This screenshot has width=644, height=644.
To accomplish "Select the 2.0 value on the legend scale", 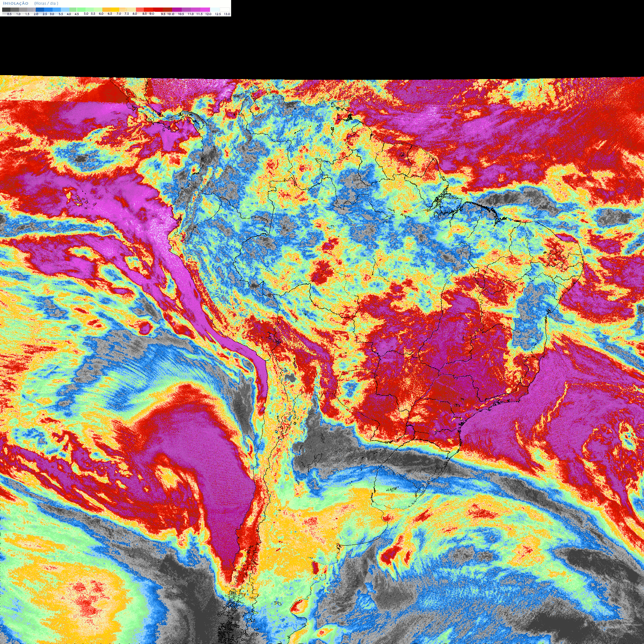I will tap(36, 14).
